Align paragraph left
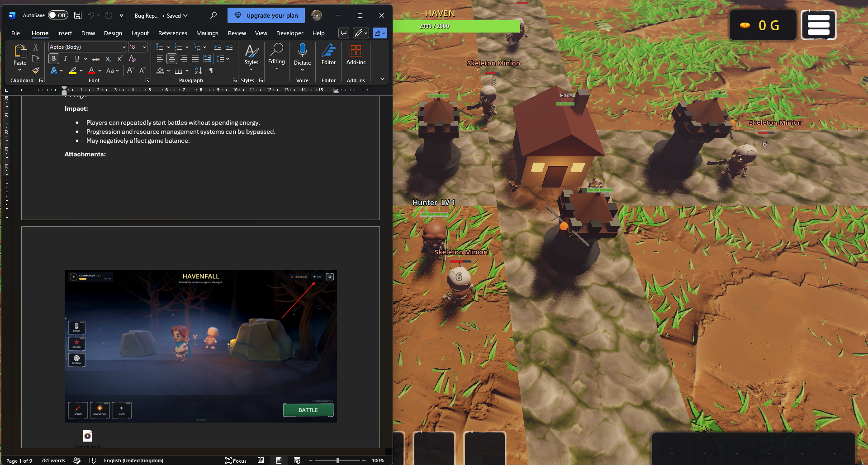The image size is (868, 465). 160,59
